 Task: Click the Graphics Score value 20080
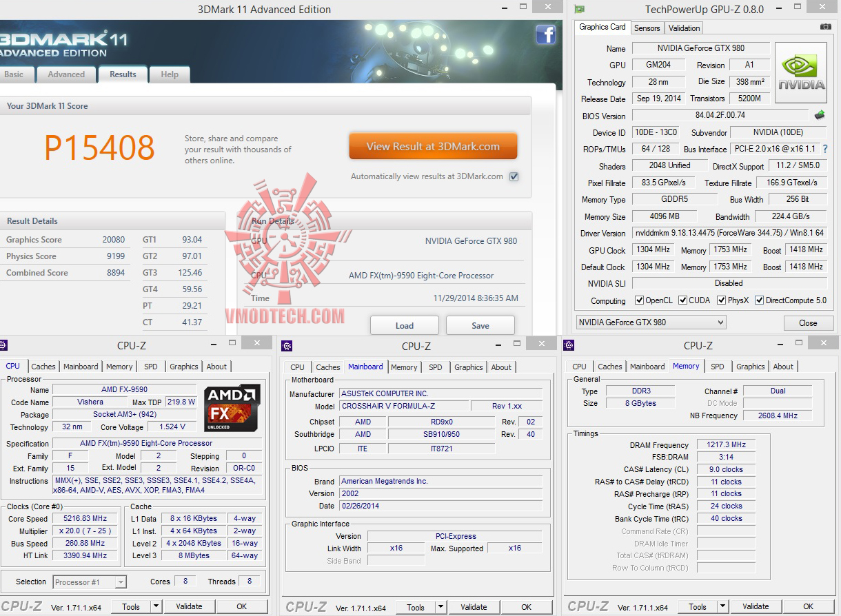coord(114,240)
